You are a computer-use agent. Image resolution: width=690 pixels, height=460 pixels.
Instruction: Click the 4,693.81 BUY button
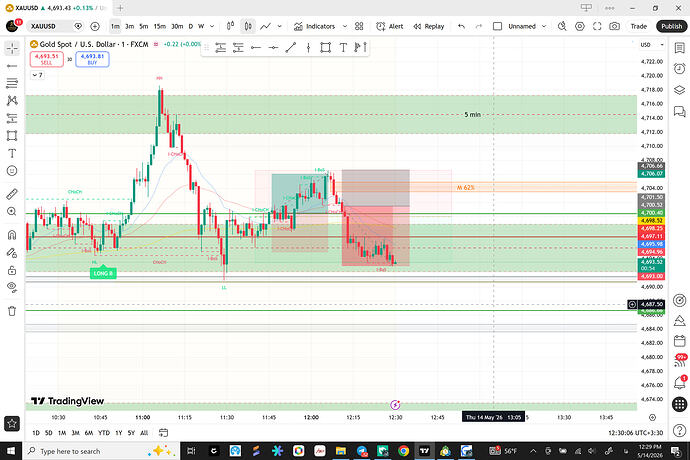pyautogui.click(x=92, y=59)
